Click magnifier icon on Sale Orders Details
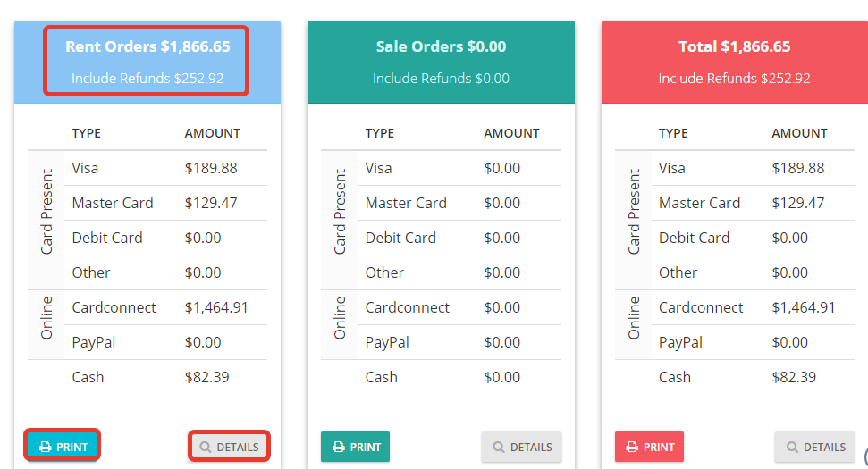Image resolution: width=868 pixels, height=469 pixels. coord(499,447)
